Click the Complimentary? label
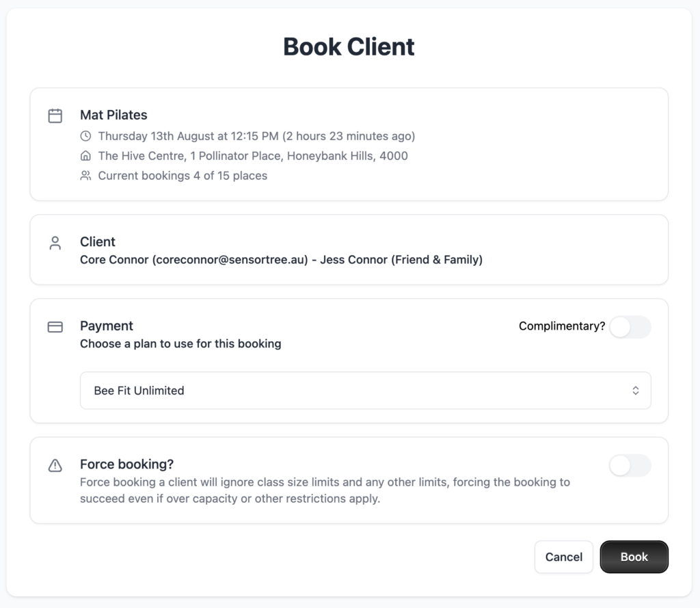Screen dimensions: 700x608 pos(562,326)
